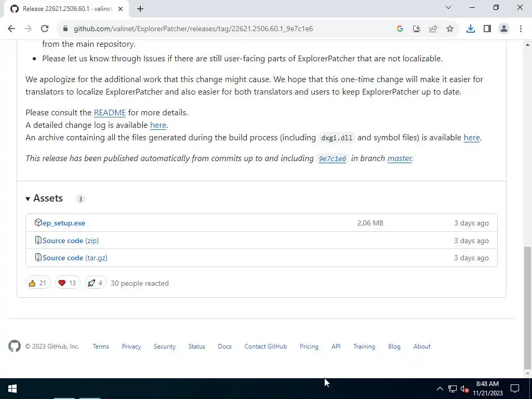Open the detailed change log 'here' link
This screenshot has width=532, height=399.
158,125
